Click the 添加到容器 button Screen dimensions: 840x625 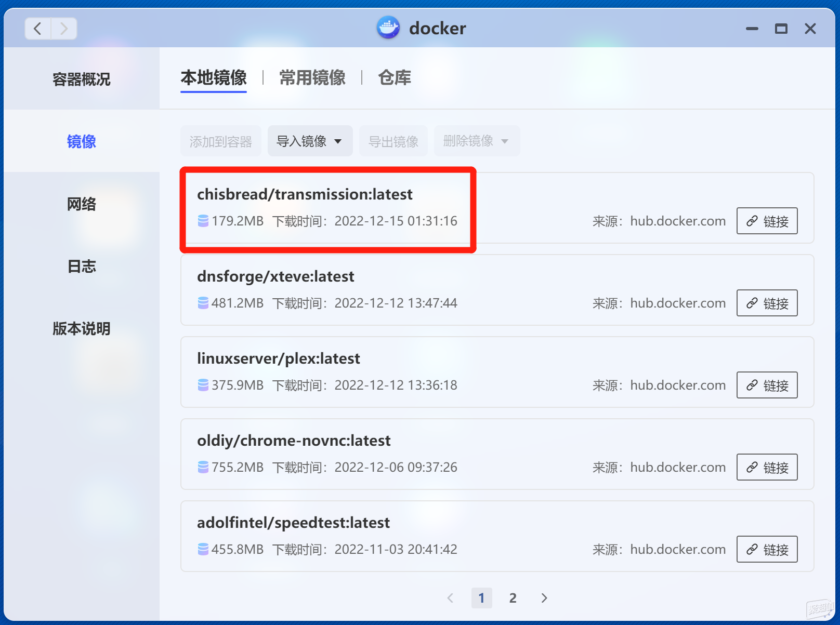coord(220,141)
